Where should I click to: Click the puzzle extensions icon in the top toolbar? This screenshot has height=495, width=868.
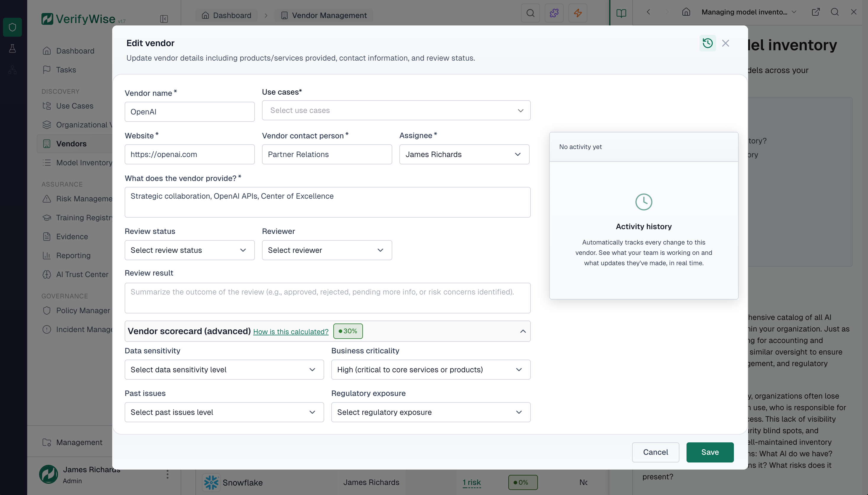[554, 13]
